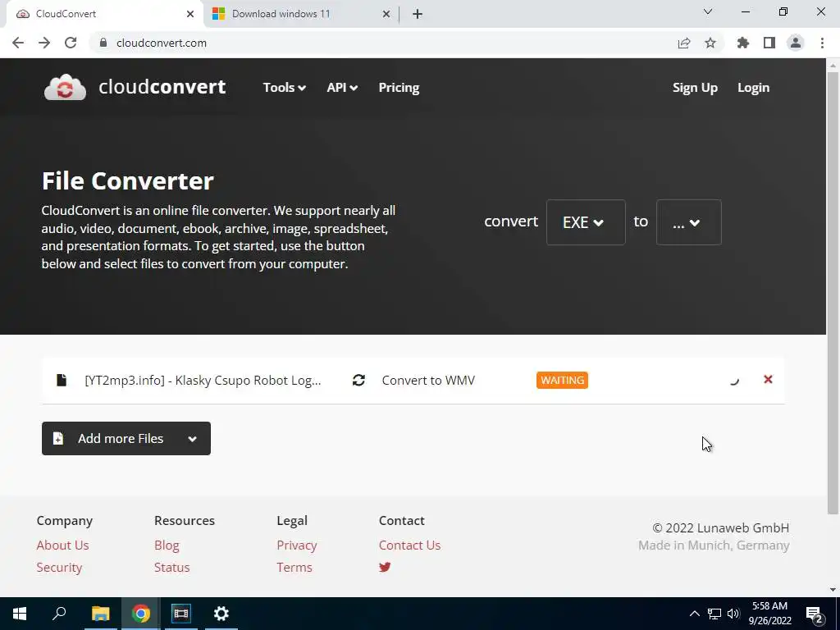Expand the Tools menu
840x630 pixels.
click(x=285, y=87)
